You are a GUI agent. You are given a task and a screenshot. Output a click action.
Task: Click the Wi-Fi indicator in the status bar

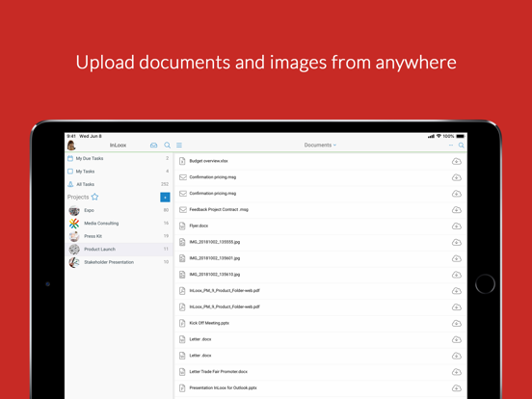coord(439,136)
